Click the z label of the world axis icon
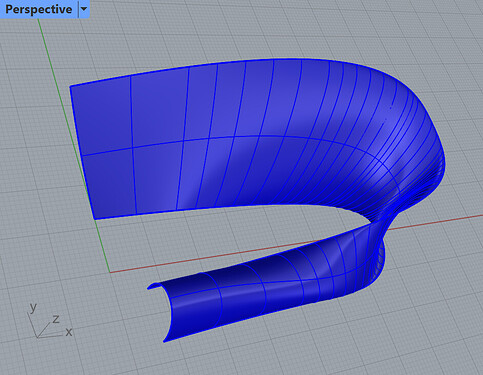Image resolution: width=483 pixels, height=375 pixels. (x=56, y=319)
